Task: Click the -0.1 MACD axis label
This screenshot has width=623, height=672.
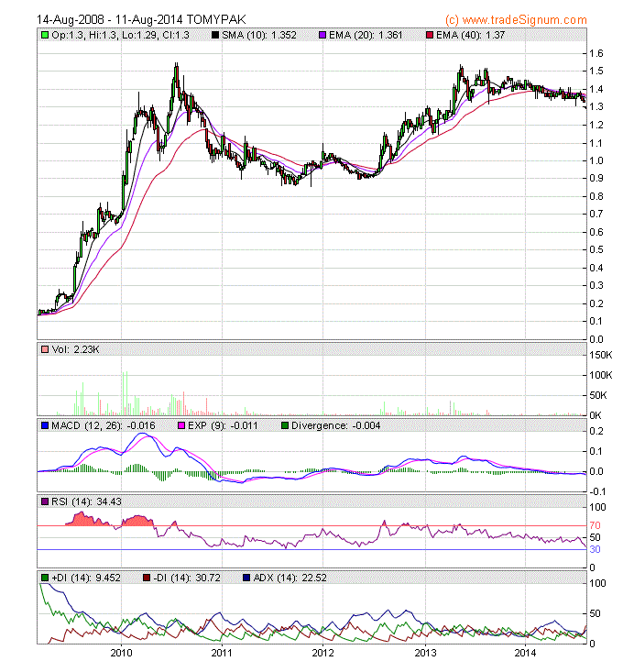Action: tap(597, 491)
